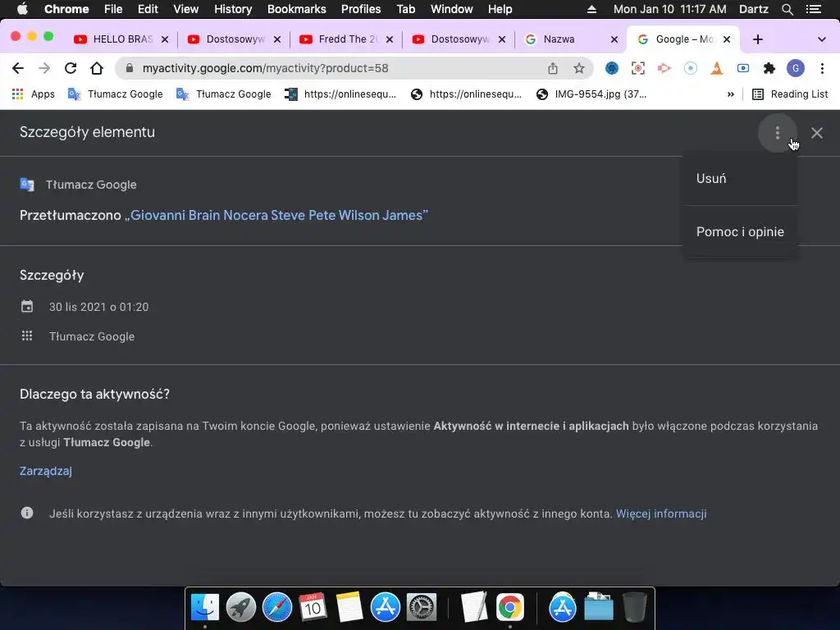Reload the current page
Screen dimensions: 840x630
point(71,68)
